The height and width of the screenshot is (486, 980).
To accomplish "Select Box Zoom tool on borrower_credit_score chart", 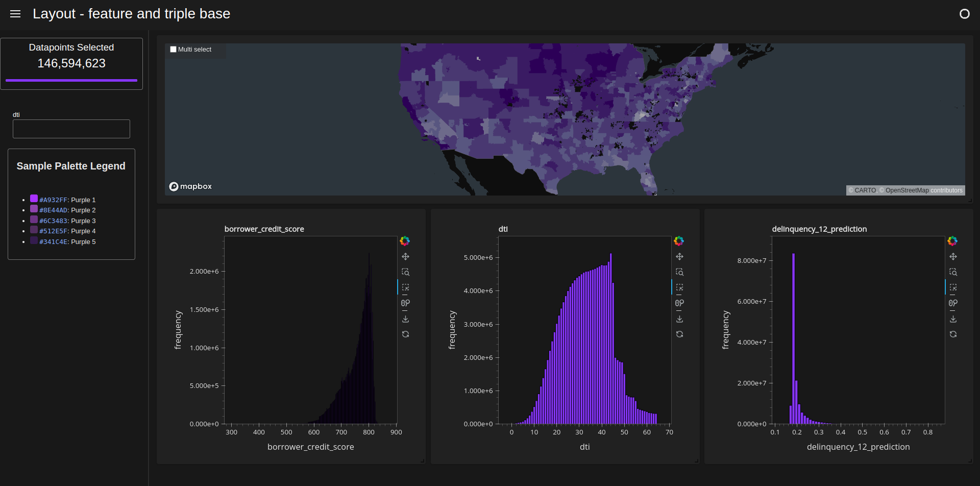I will tap(405, 272).
